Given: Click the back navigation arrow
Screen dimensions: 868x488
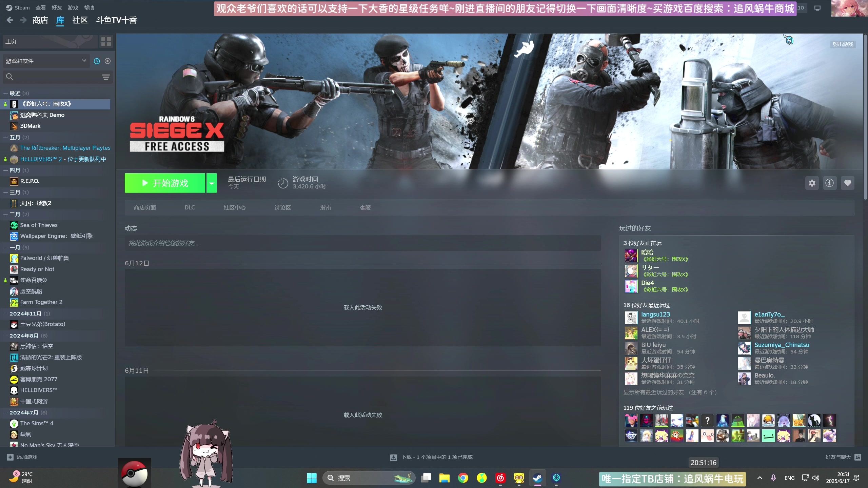Looking at the screenshot, I should coord(10,20).
